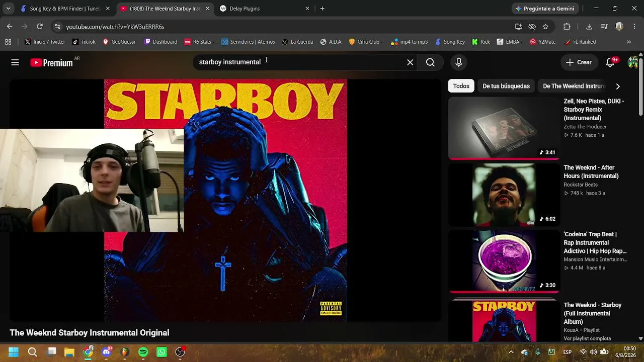Open the Apps grid in bookmarks bar
Screen dimensions: 644x362
pos(8,42)
